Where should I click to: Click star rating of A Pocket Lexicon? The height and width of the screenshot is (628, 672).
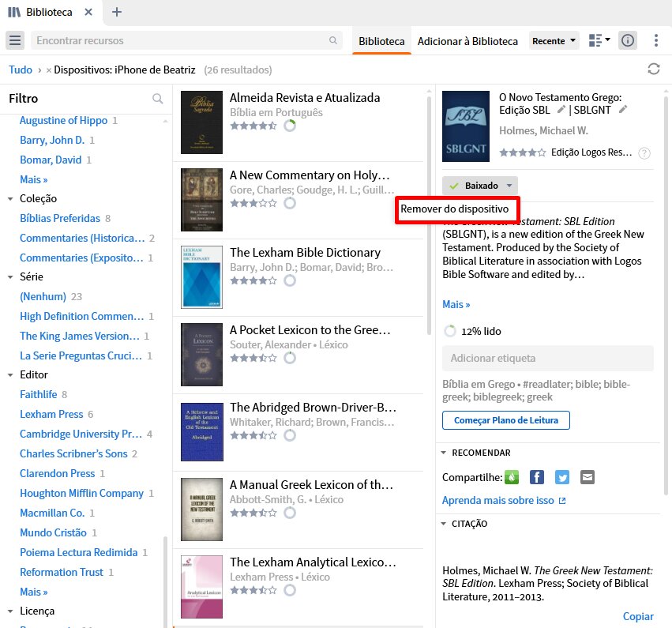click(x=253, y=358)
